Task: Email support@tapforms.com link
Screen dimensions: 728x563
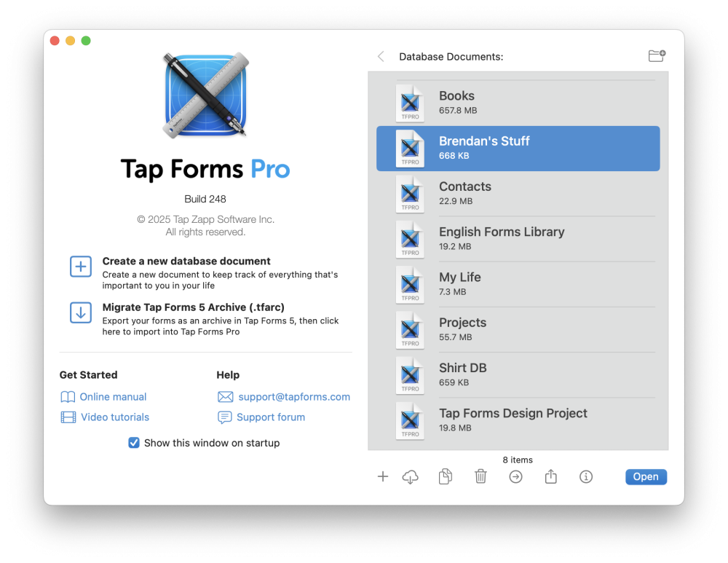Action: pos(294,397)
